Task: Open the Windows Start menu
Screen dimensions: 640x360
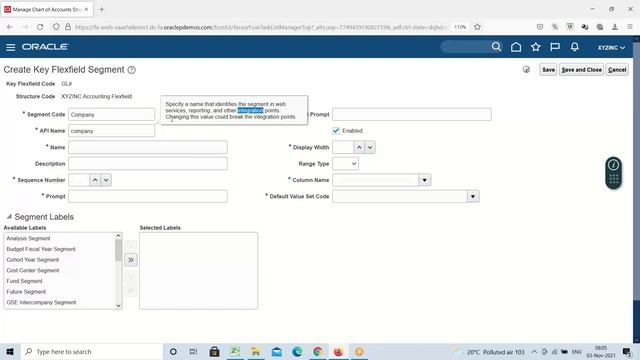Action: (10, 351)
